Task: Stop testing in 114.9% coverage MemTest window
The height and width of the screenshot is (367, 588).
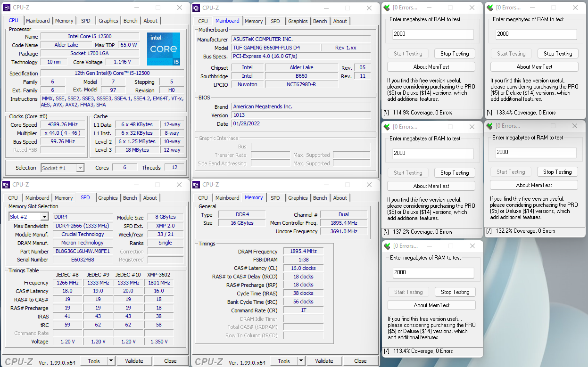Action: point(455,54)
